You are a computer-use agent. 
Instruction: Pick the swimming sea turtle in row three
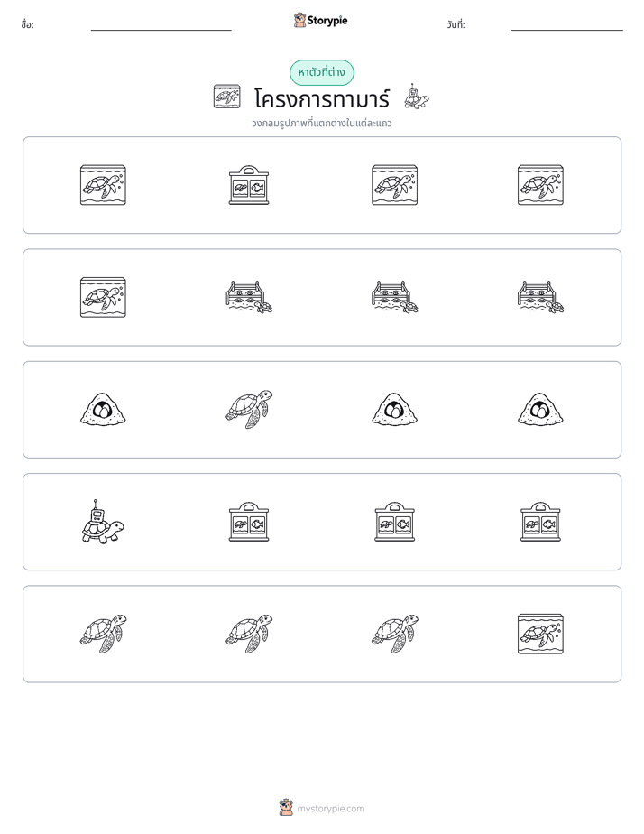click(249, 410)
